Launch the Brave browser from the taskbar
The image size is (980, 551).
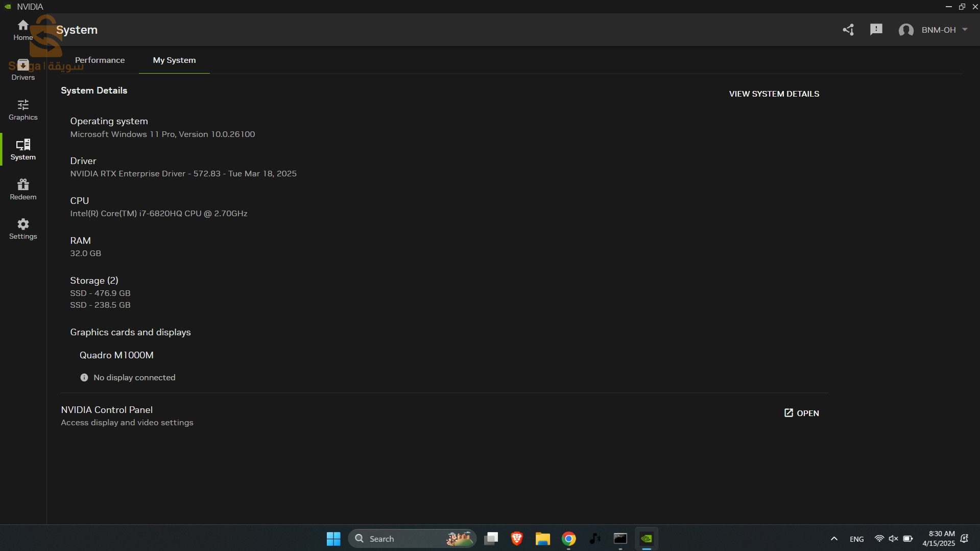pos(517,539)
